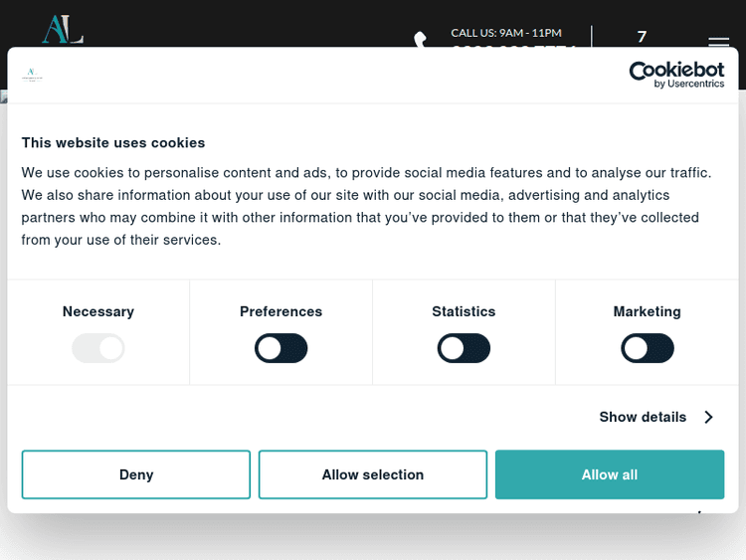Click the number 7 counter in header

pos(642,37)
